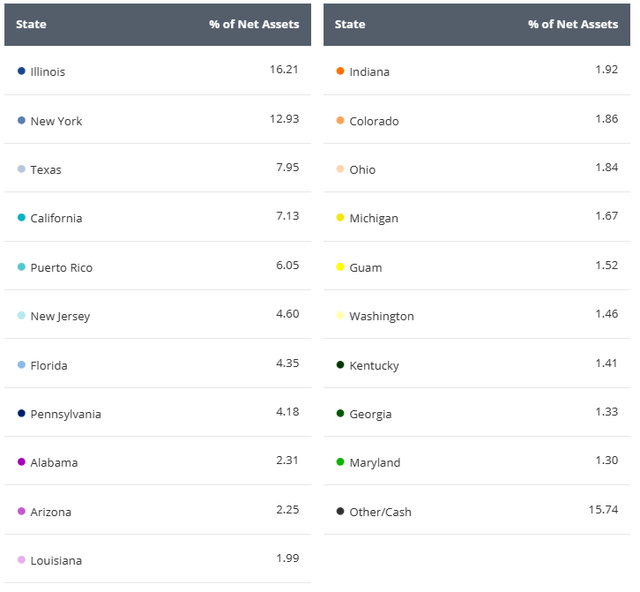
Task: Select the teal California color marker
Action: click(21, 218)
